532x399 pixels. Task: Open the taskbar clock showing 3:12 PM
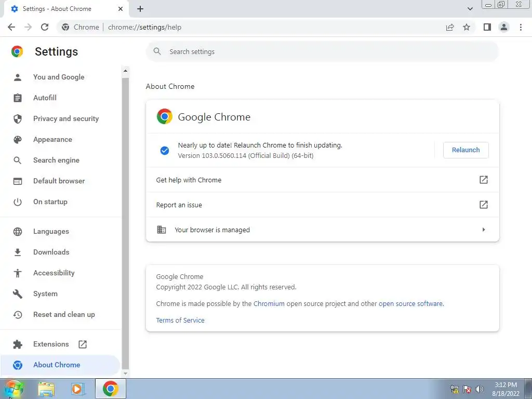point(506,389)
